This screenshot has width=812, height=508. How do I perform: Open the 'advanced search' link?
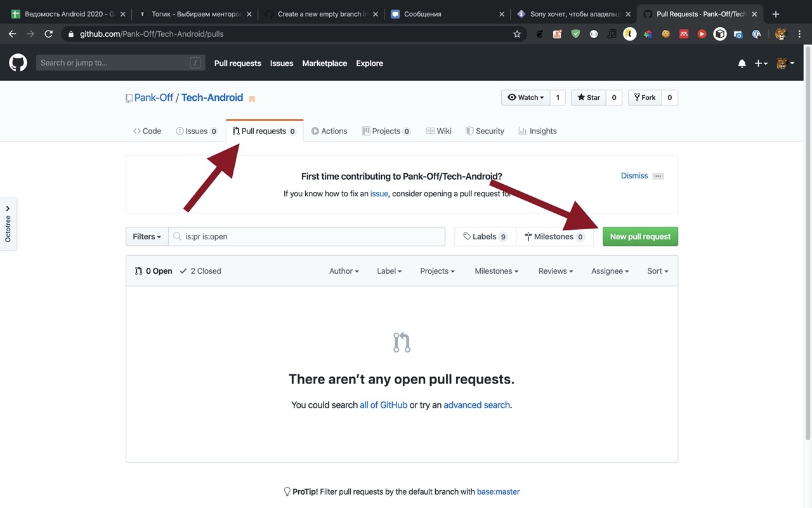pos(477,404)
